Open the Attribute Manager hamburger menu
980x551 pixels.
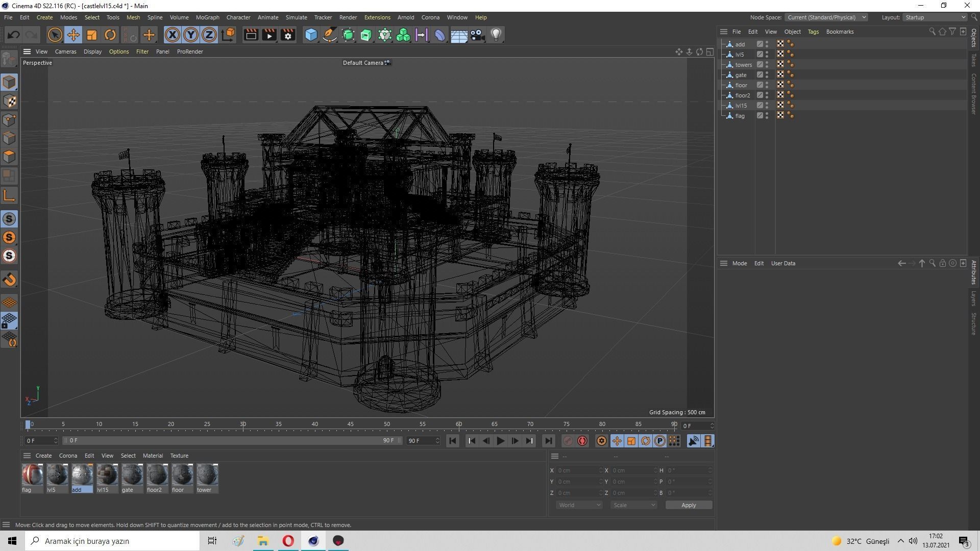pos(723,264)
